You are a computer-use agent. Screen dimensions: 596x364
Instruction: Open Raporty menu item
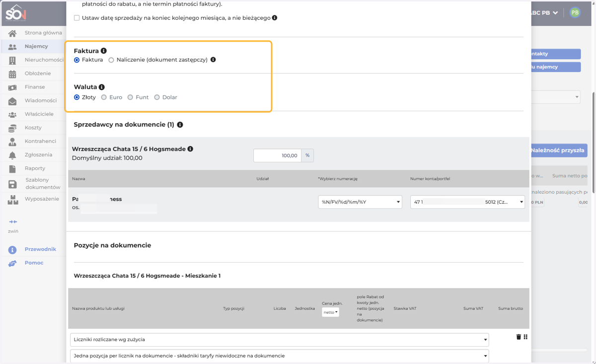(x=35, y=168)
